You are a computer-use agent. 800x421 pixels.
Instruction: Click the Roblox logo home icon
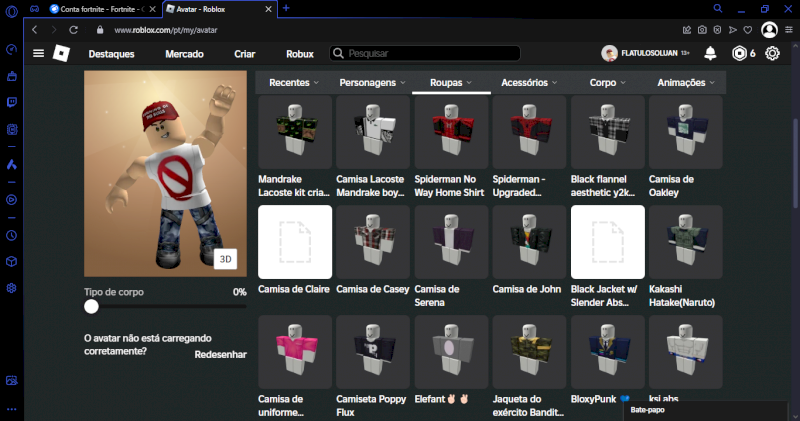click(62, 53)
